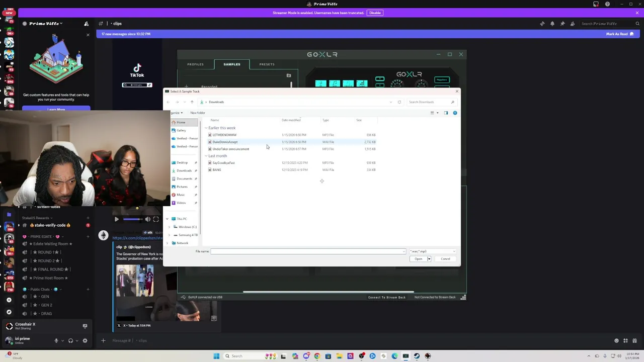Click the Search Downloads field

[431, 102]
